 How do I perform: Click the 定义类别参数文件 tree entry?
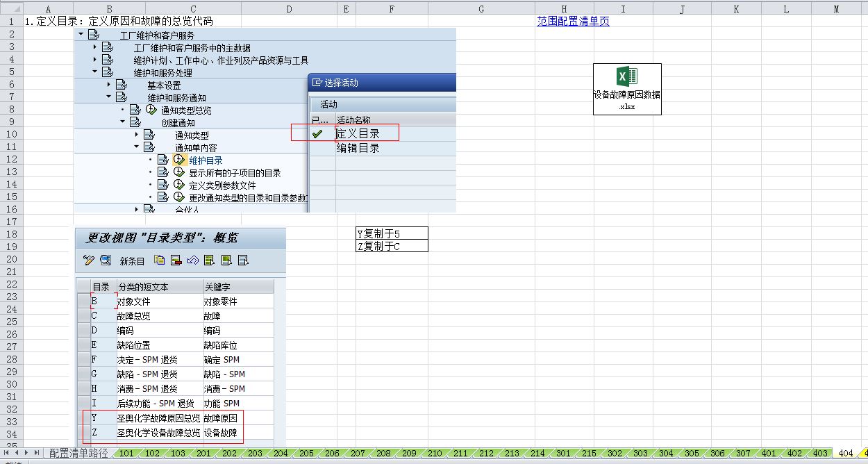click(222, 185)
